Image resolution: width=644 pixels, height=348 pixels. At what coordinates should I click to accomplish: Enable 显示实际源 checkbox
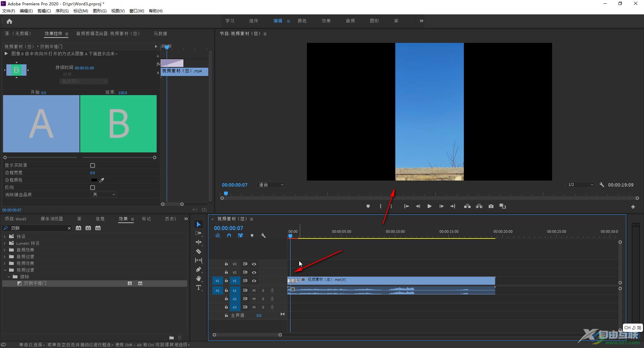93,165
